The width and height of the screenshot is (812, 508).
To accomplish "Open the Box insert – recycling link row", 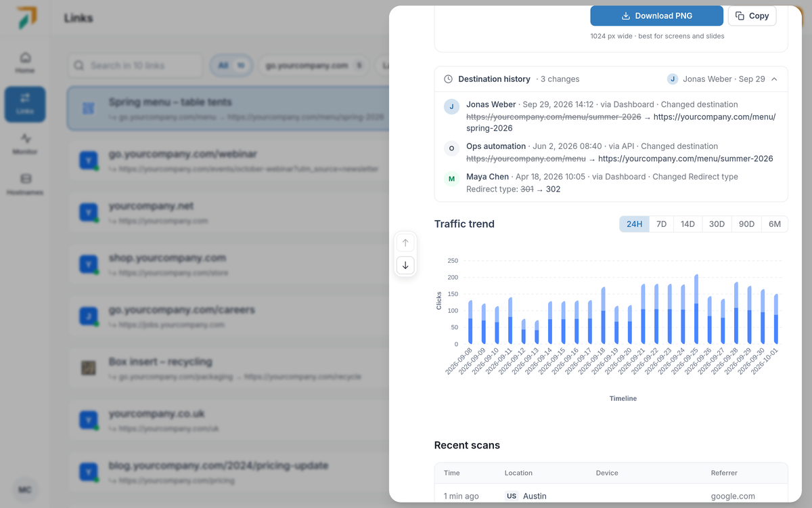I will [229, 368].
